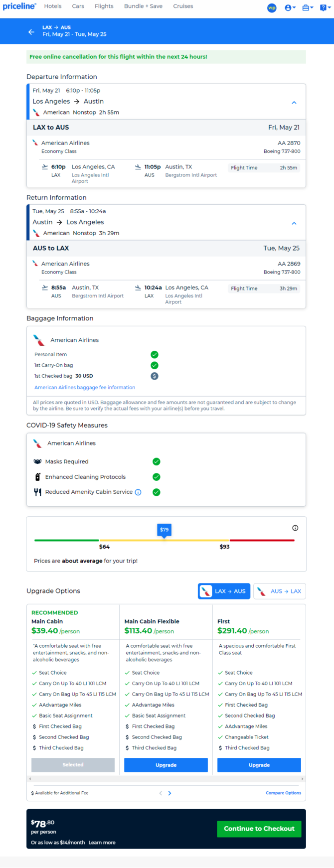This screenshot has height=868, width=334.
Task: Click the free online cancellation banner
Action: point(166,57)
